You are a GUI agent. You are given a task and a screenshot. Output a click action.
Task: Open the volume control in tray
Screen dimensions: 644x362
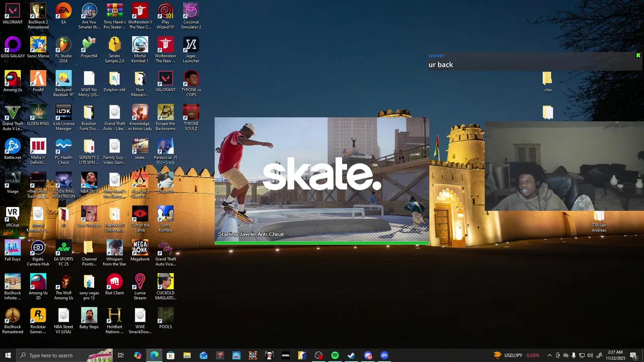pyautogui.click(x=590, y=355)
